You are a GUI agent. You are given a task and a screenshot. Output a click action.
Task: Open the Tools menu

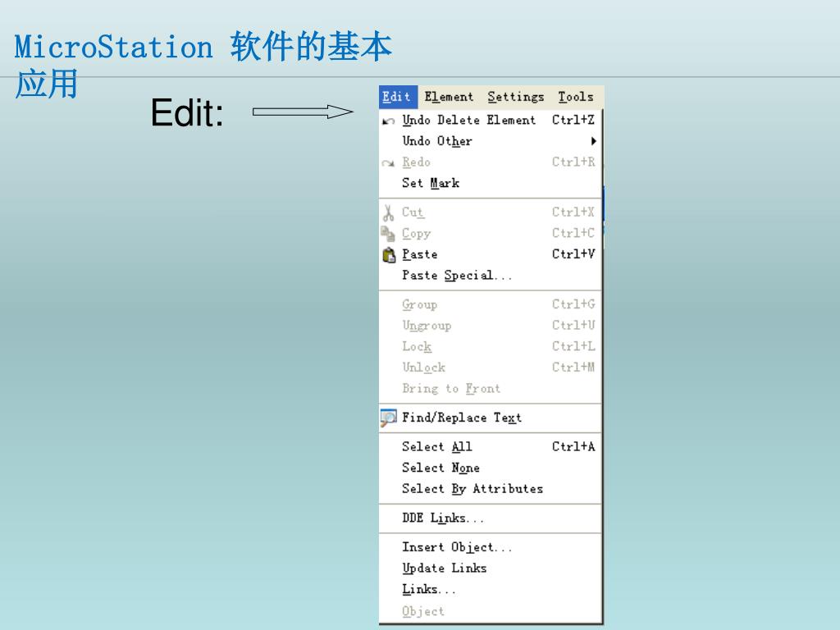tap(576, 97)
